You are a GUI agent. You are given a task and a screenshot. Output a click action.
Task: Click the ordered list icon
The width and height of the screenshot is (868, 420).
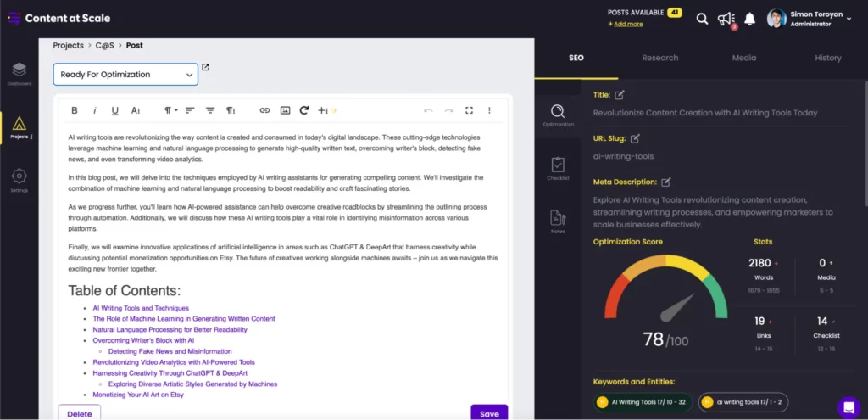(210, 110)
